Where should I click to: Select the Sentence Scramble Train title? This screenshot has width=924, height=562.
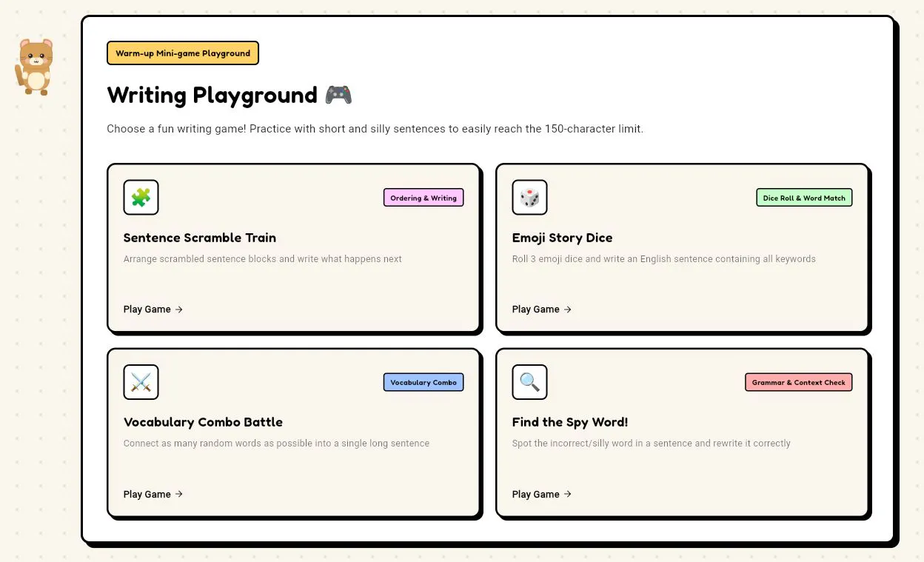200,238
